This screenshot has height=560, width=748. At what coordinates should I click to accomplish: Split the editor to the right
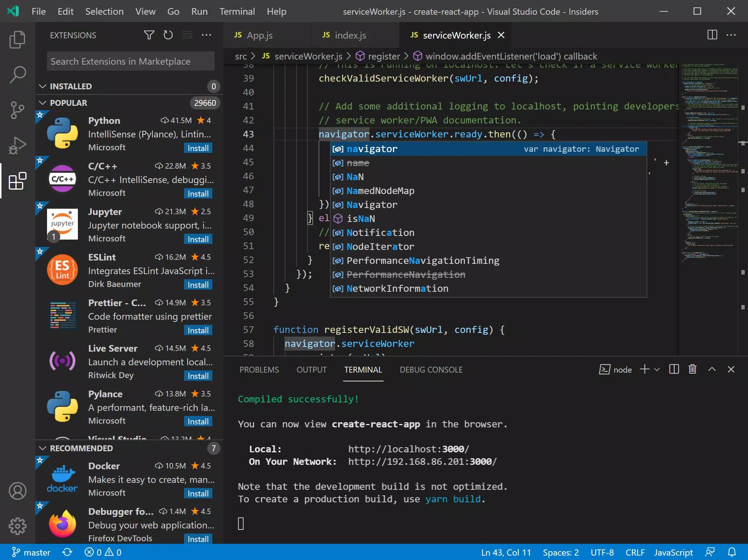(x=712, y=35)
